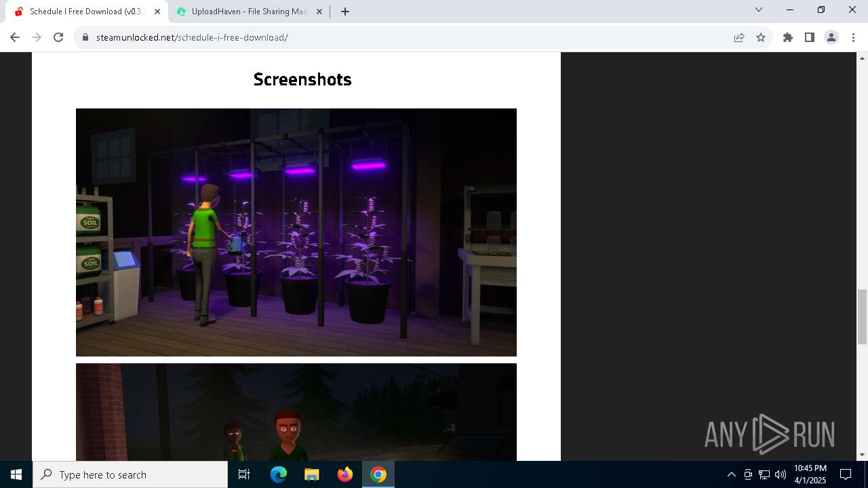The height and width of the screenshot is (488, 868).
Task: Reload the current page
Action: 58,37
